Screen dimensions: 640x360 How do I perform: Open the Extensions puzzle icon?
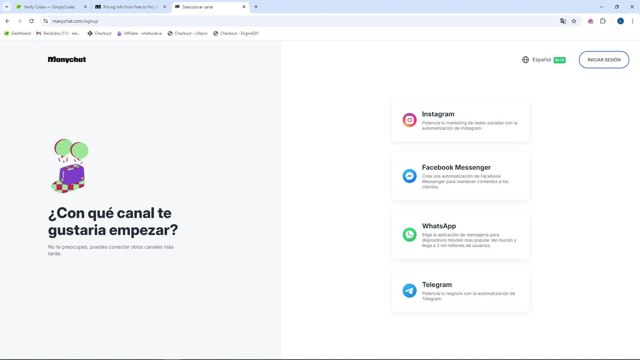[603, 21]
